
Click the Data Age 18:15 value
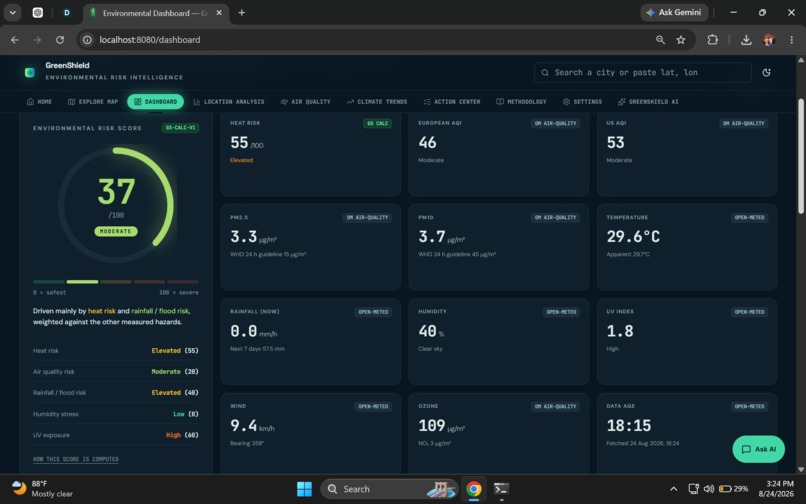pyautogui.click(x=629, y=426)
